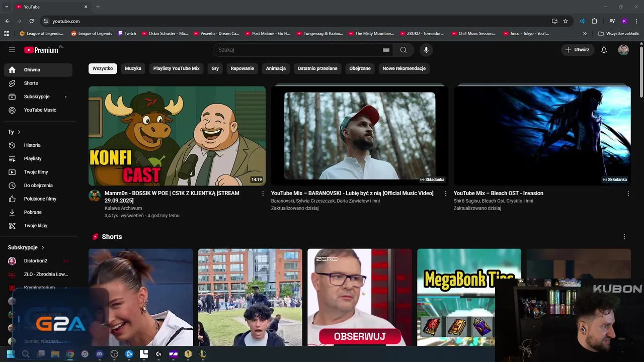Click the search magnifier button
The height and width of the screenshot is (362, 644).
pos(403,50)
